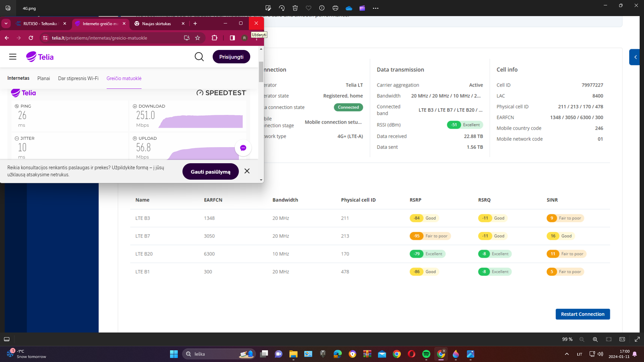Zoom out of the photo
Image resolution: width=644 pixels, height=362 pixels.
(x=582, y=339)
